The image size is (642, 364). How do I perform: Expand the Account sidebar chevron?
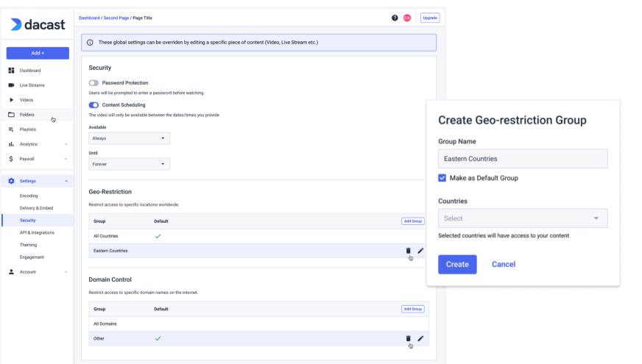pyautogui.click(x=66, y=271)
